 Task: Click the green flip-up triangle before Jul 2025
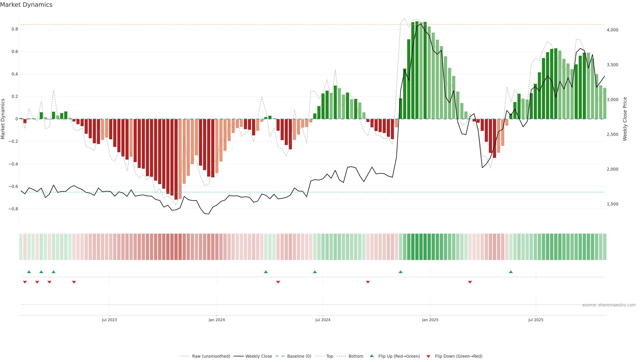pyautogui.click(x=511, y=272)
